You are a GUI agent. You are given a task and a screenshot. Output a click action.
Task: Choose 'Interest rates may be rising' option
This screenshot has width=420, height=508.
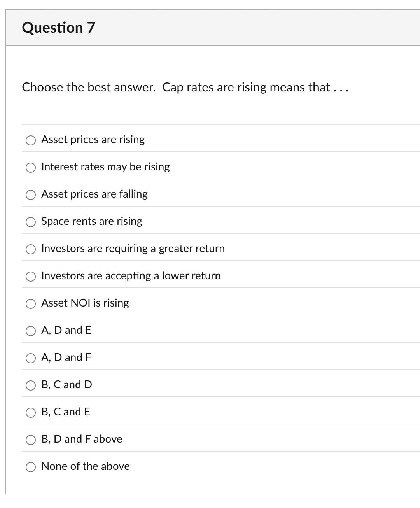(x=31, y=168)
